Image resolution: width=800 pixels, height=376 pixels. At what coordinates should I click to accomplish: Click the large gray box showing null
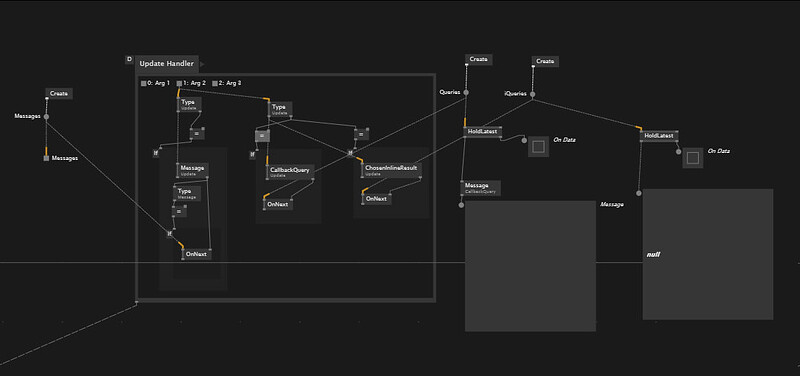708,254
